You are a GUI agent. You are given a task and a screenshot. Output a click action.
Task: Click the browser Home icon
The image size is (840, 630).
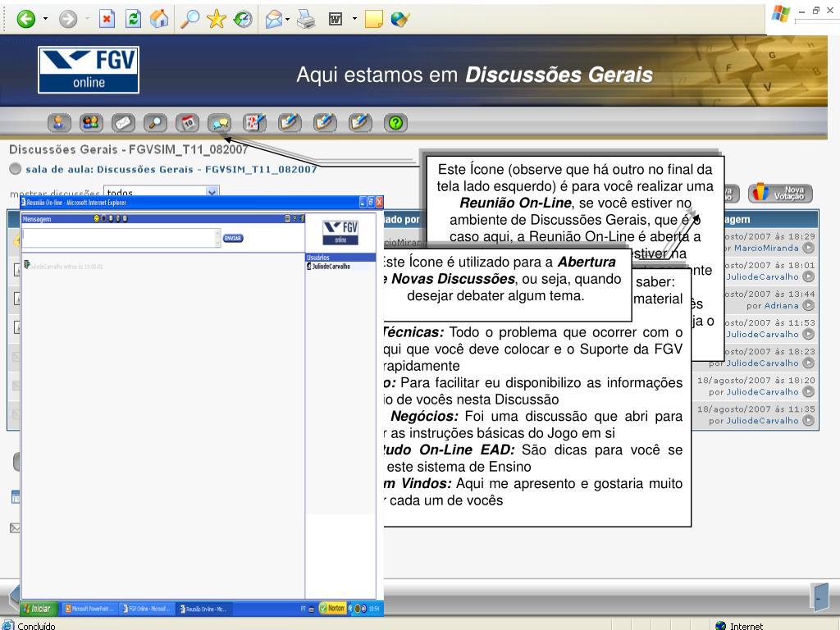(x=160, y=19)
